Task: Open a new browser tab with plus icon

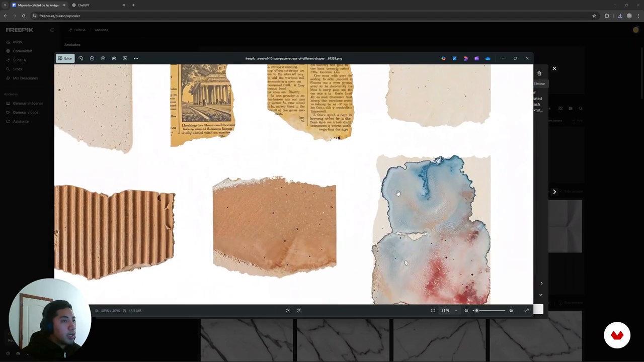Action: (133, 5)
